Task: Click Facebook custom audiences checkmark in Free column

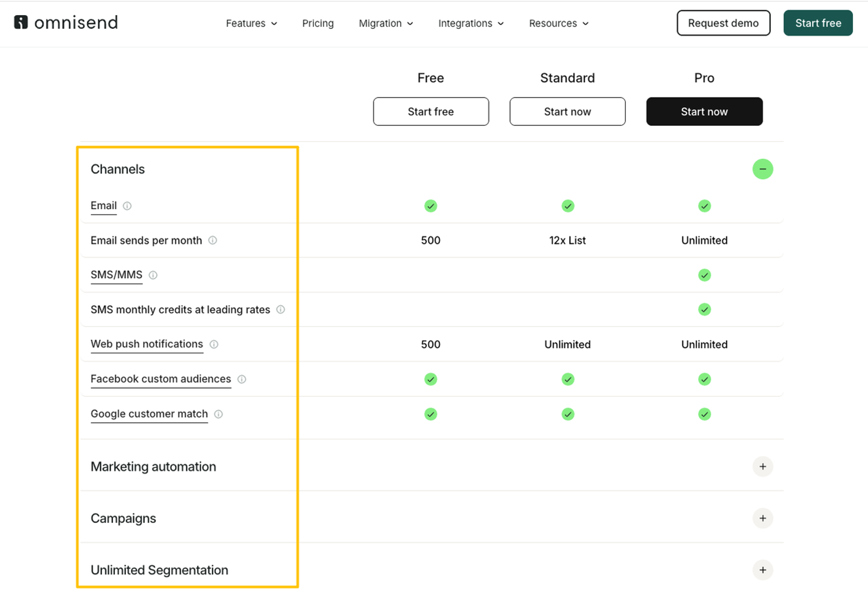Action: coord(431,379)
